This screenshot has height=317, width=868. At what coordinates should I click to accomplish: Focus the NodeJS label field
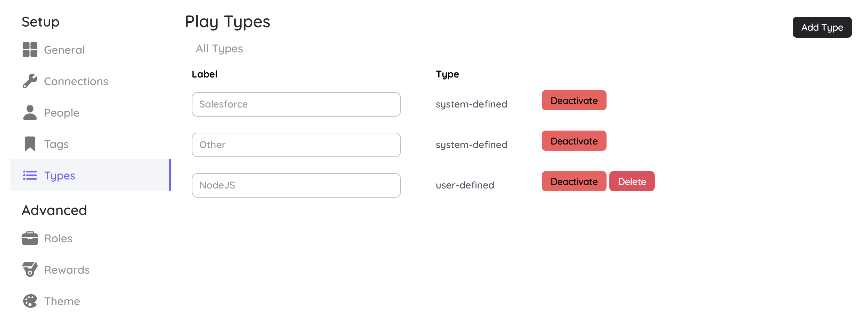click(x=296, y=185)
